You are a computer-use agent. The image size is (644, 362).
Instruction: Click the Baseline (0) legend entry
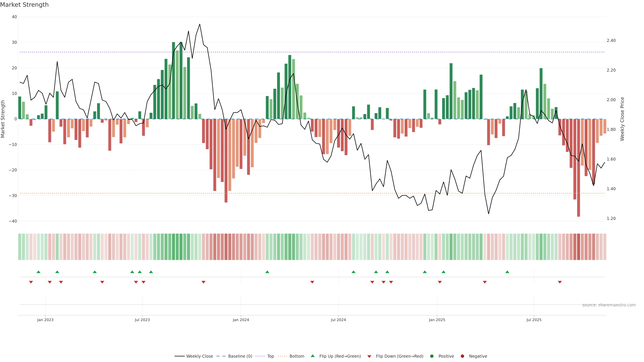pyautogui.click(x=240, y=356)
